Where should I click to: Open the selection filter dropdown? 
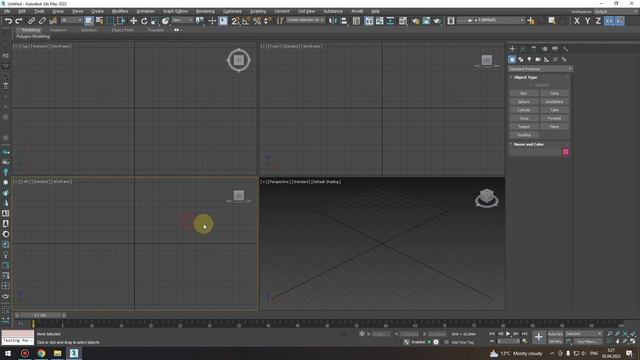71,20
